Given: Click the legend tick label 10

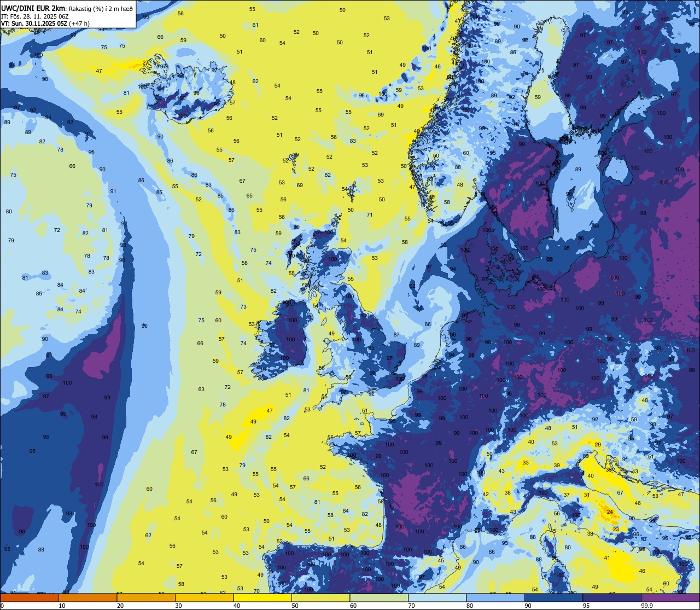Looking at the screenshot, I should pyautogui.click(x=62, y=606).
